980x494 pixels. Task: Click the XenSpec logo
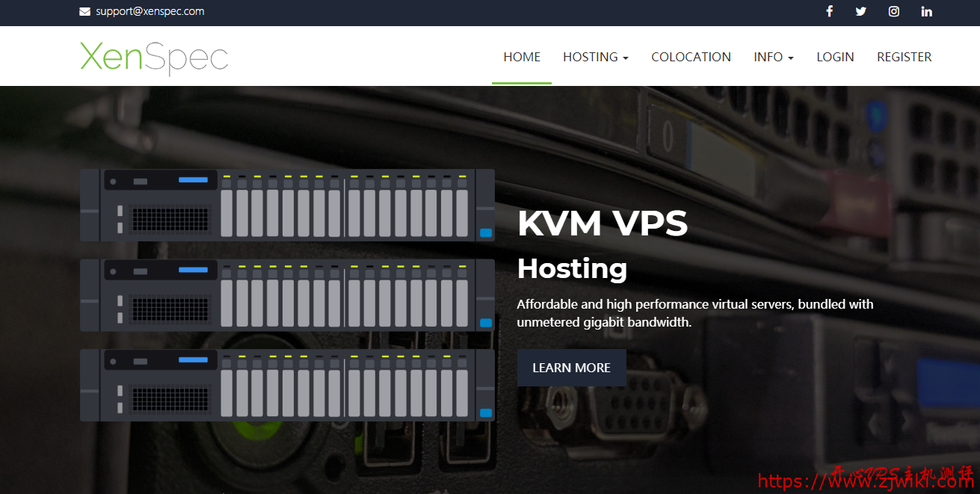(x=154, y=57)
